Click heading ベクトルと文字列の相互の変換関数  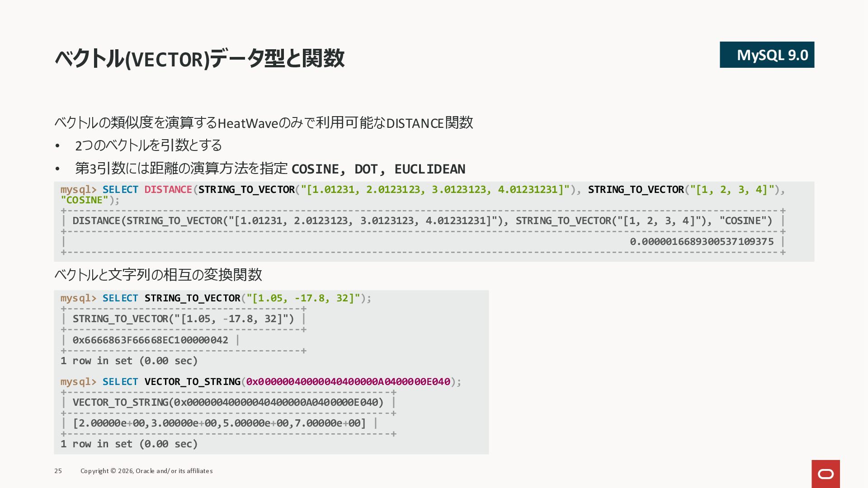(158, 275)
